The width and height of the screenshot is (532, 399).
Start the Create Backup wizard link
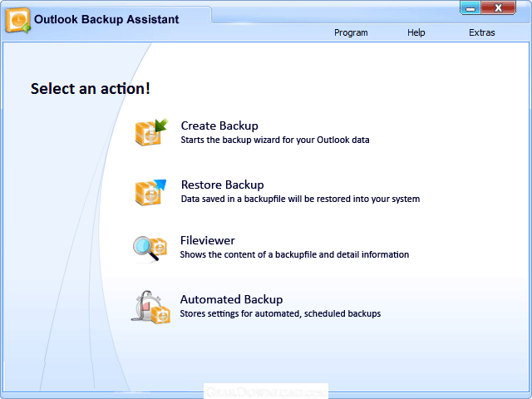point(219,126)
